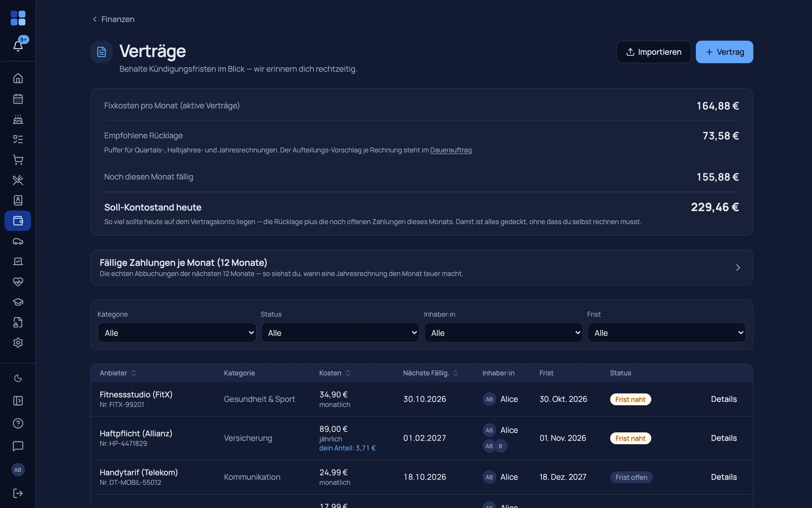Open the Frist filter dropdown
Image resolution: width=812 pixels, height=508 pixels.
[667, 333]
